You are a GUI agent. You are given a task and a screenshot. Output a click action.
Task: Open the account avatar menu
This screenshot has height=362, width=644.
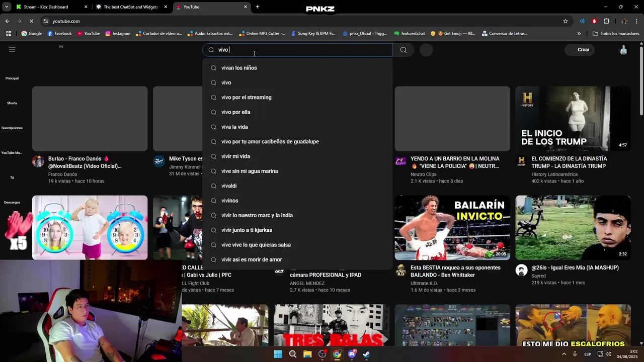click(623, 50)
